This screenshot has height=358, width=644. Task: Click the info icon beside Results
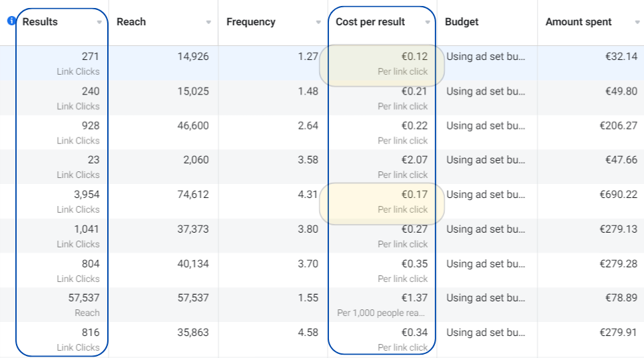(11, 21)
